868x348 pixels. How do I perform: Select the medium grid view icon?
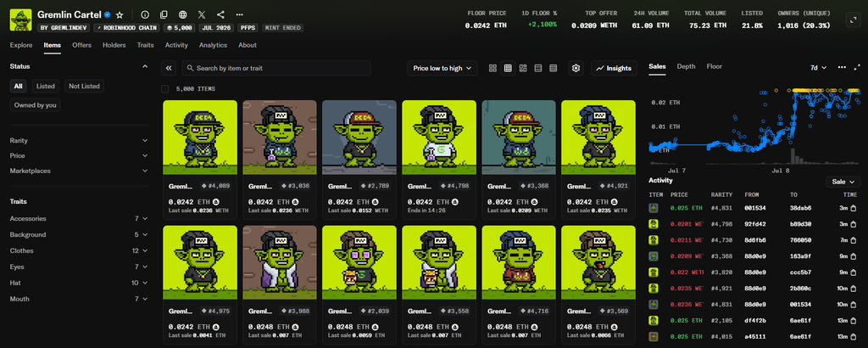pos(508,68)
